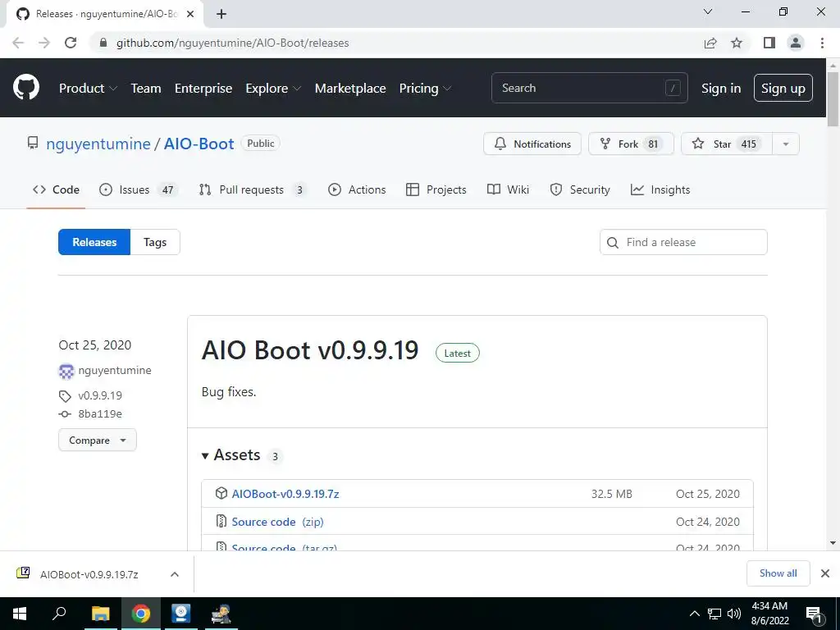
Task: Share this page via the share icon
Action: point(710,43)
